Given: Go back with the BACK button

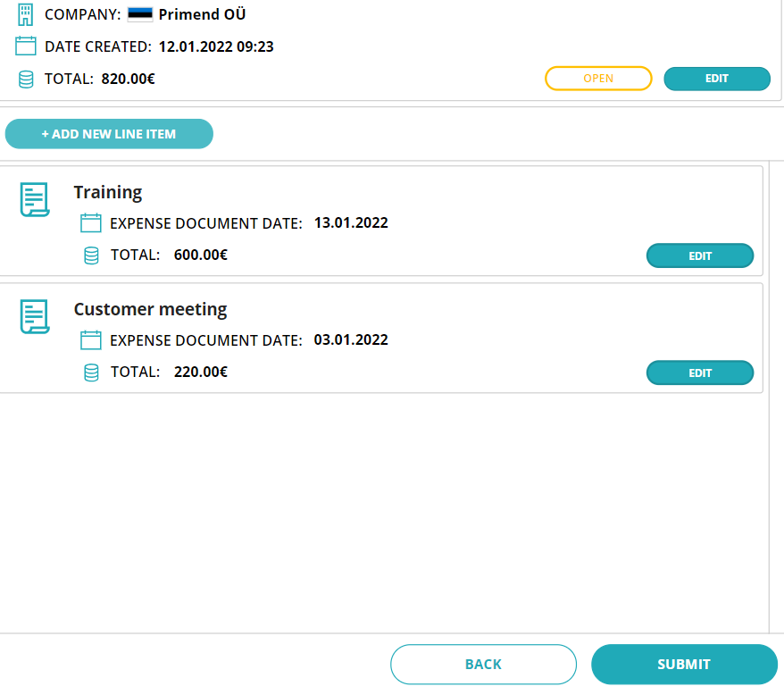Looking at the screenshot, I should [x=483, y=664].
